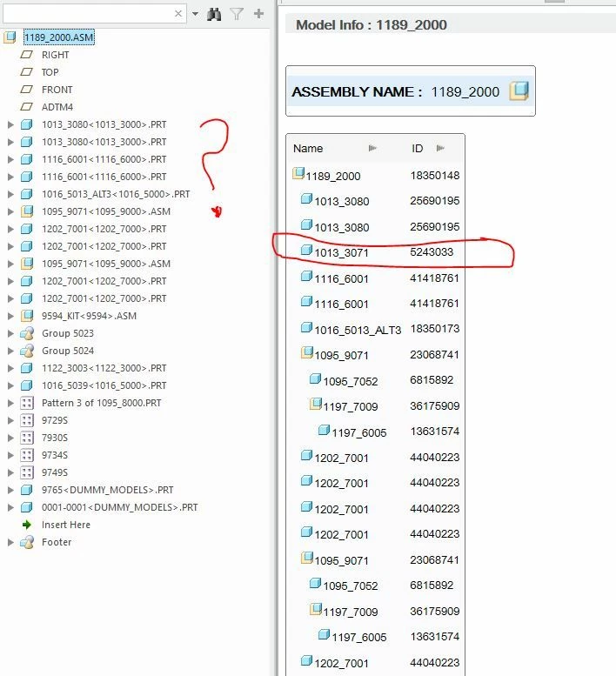Expand the 7930S pattern node
The height and width of the screenshot is (676, 616).
pyautogui.click(x=10, y=438)
